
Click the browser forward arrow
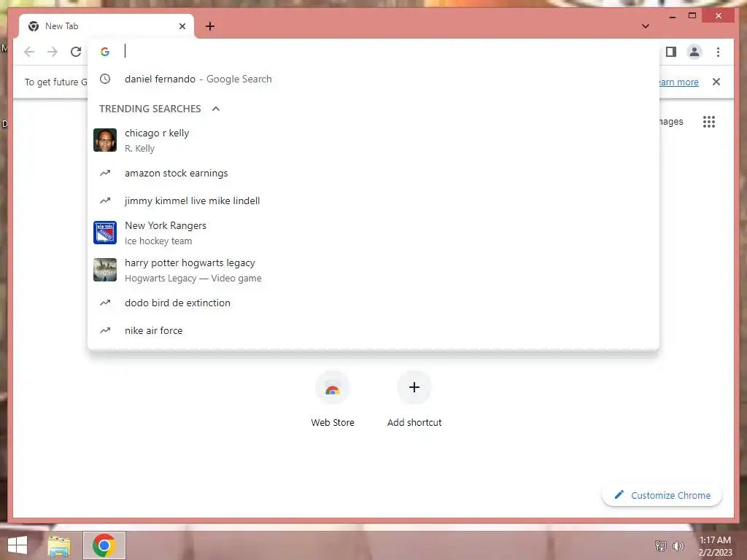tap(53, 52)
